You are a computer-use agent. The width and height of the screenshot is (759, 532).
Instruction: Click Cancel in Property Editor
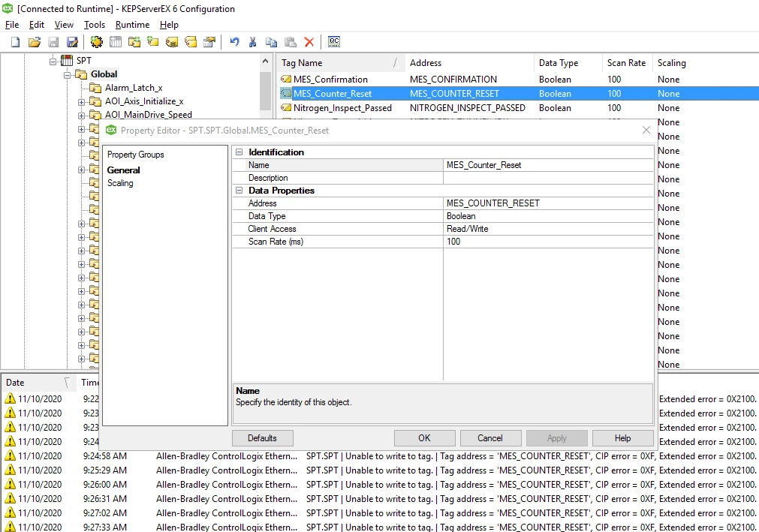(490, 438)
